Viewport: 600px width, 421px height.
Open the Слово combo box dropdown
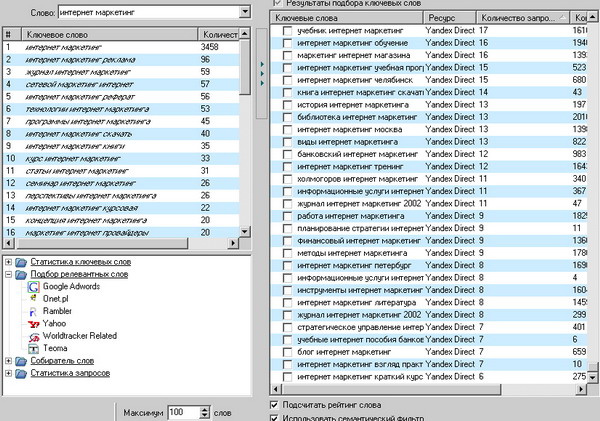(x=245, y=12)
